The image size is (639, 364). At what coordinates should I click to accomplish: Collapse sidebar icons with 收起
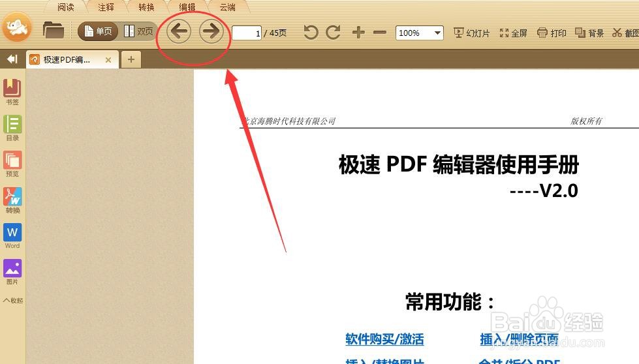coord(12,301)
